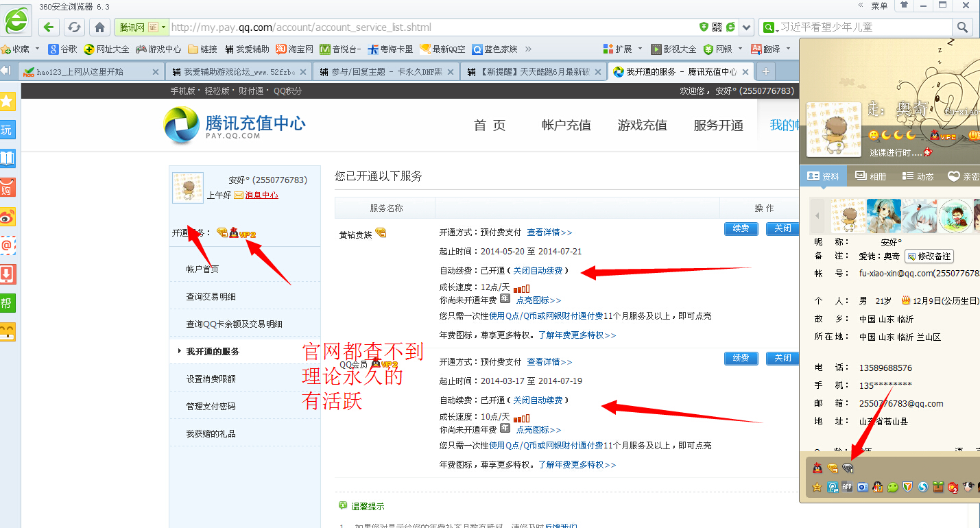The image size is (980, 528).
Task: Click the avatar strip previous arrow
Action: coord(817,217)
